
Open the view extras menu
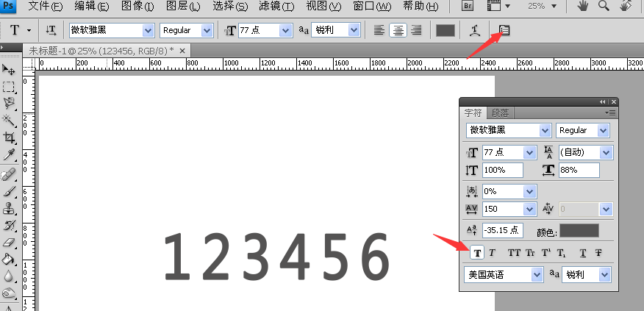point(498,6)
